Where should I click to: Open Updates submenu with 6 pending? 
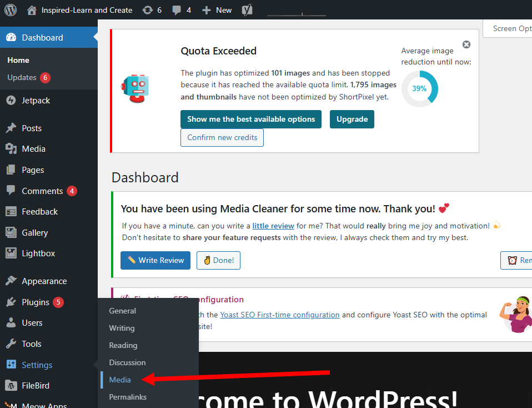coord(29,77)
